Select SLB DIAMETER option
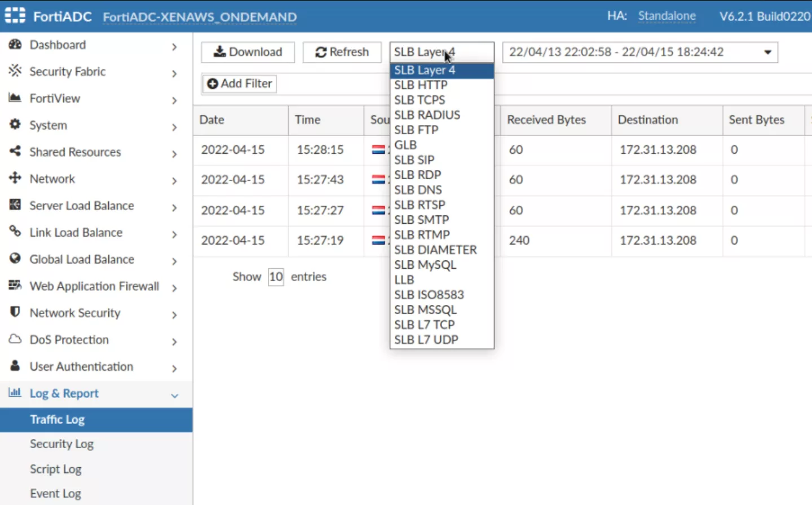This screenshot has width=812, height=505. [x=442, y=250]
